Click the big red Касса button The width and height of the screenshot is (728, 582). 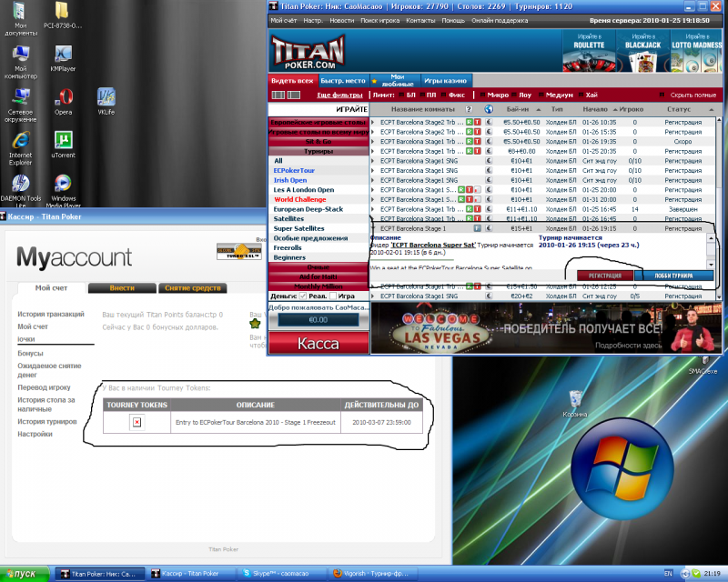pos(318,344)
